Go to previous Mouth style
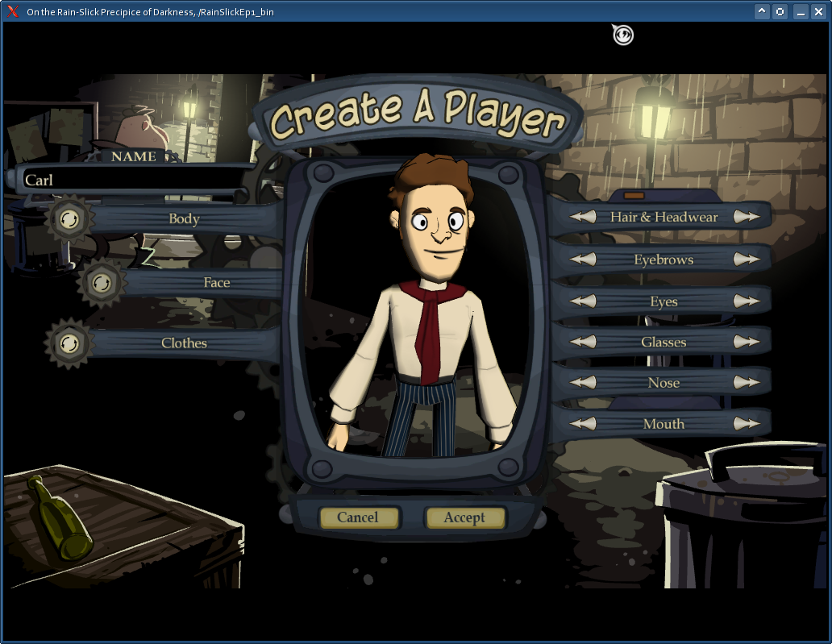 pos(583,424)
